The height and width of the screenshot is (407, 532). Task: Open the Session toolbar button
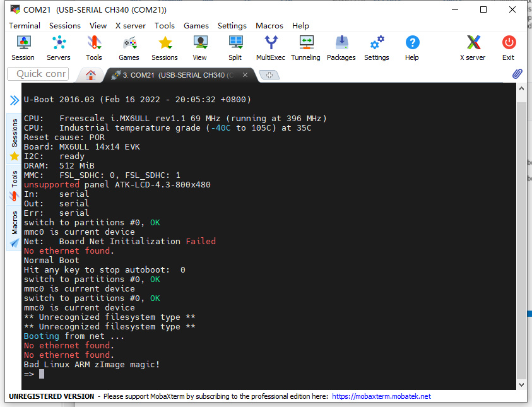(23, 48)
